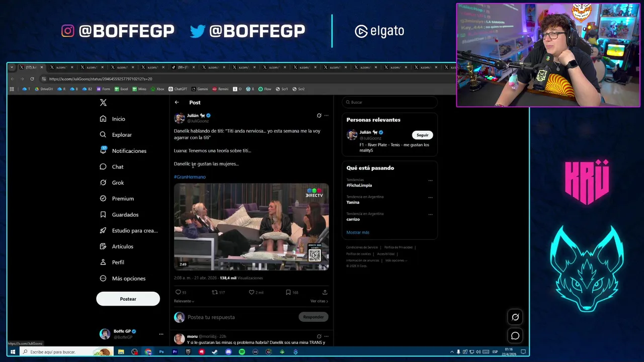Click the Buscar search field
The height and width of the screenshot is (362, 644).
pos(390,103)
